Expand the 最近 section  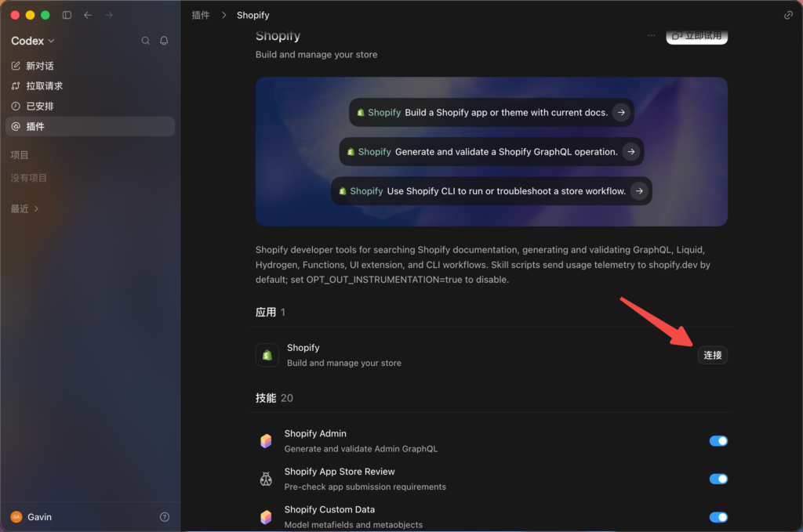(x=24, y=208)
